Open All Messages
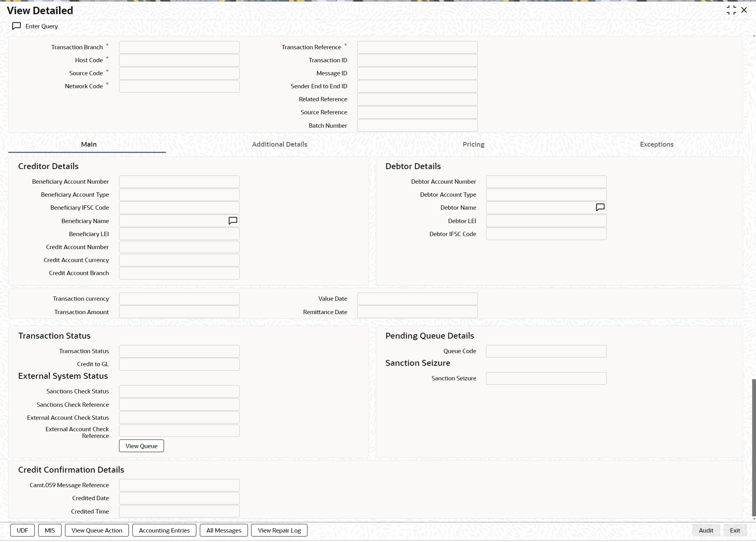 (224, 530)
